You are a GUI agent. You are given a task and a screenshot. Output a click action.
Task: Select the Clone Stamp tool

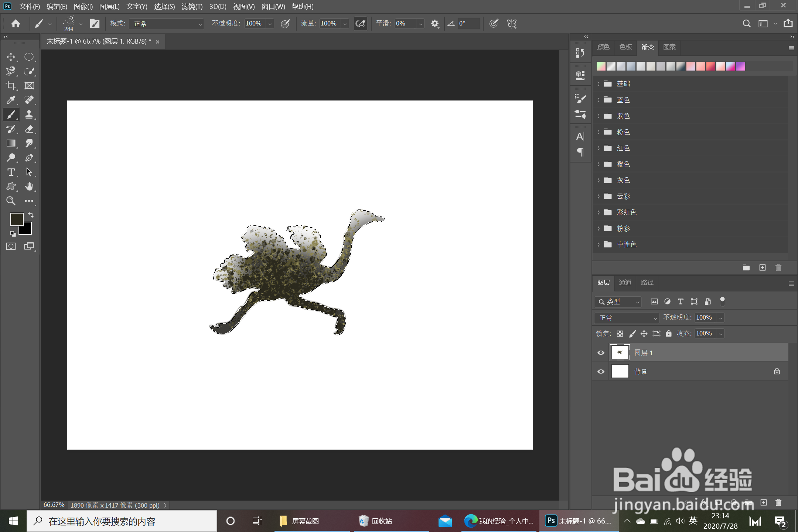point(29,115)
